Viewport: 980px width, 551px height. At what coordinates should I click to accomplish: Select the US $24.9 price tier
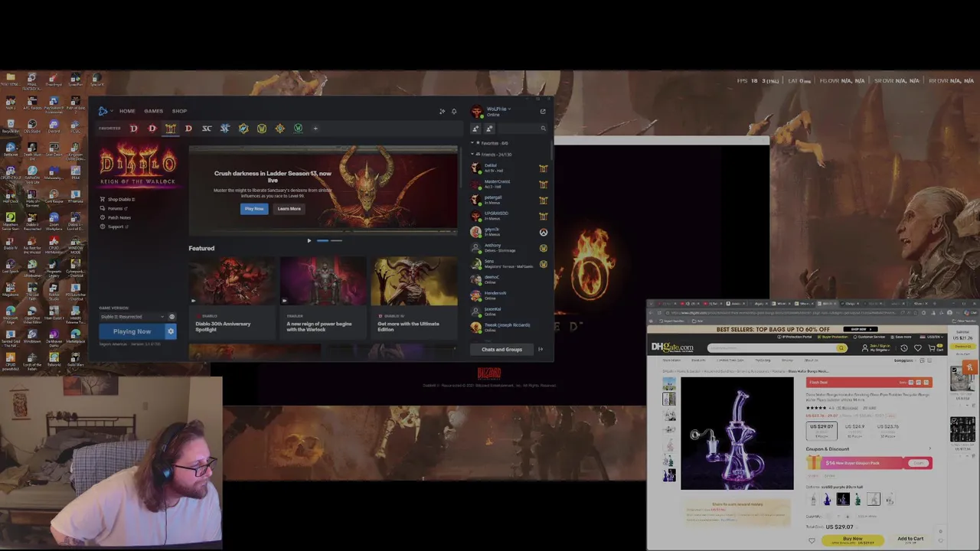coord(854,430)
